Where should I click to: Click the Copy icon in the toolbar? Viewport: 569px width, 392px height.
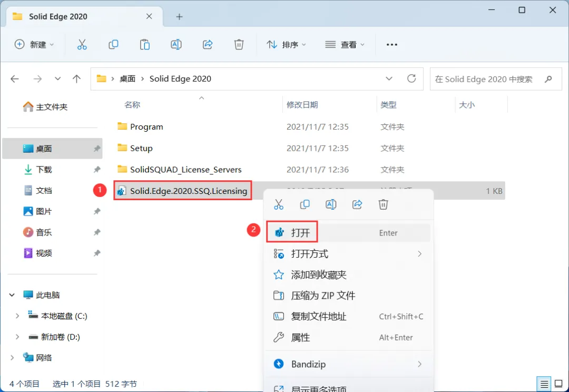click(x=113, y=45)
